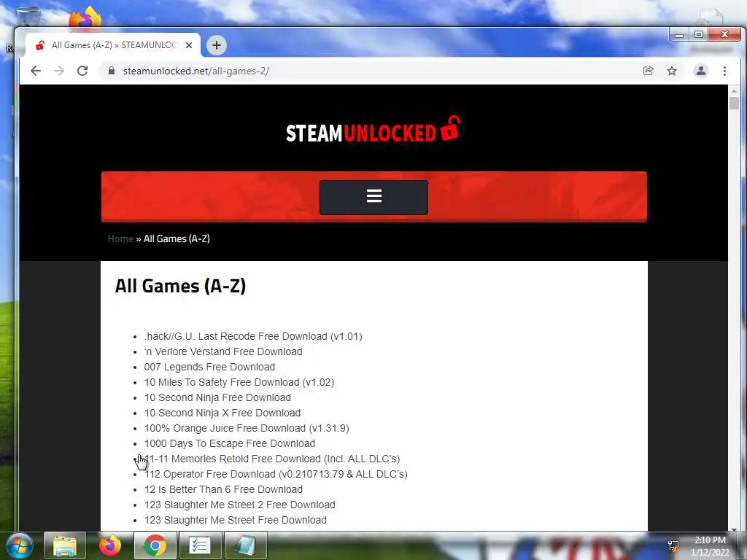Viewport: 747px width, 560px height.
Task: Open 'n Verlore Verstand Free Download
Action: point(223,351)
